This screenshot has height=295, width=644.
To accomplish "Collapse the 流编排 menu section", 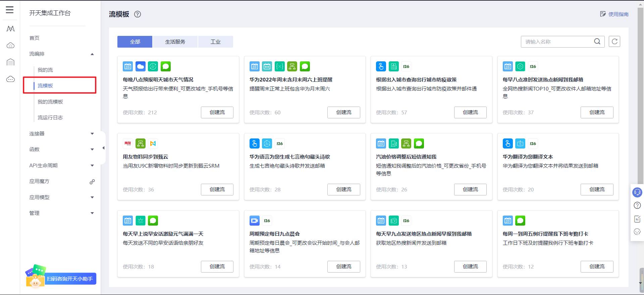I will click(x=92, y=54).
